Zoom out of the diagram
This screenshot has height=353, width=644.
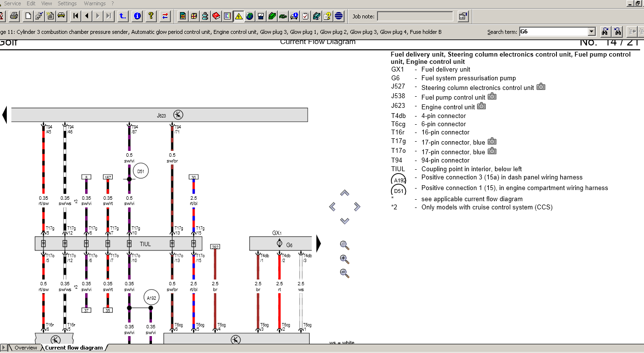[344, 273]
